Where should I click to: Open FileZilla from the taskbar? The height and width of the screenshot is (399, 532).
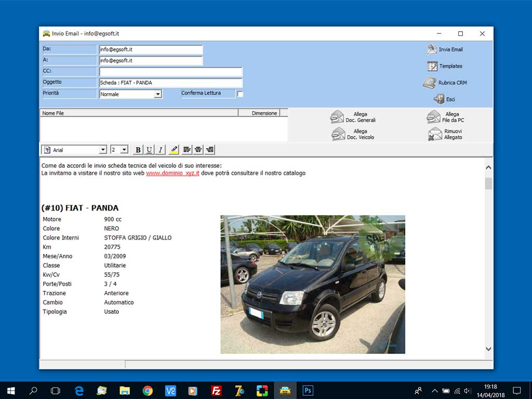[216, 391]
